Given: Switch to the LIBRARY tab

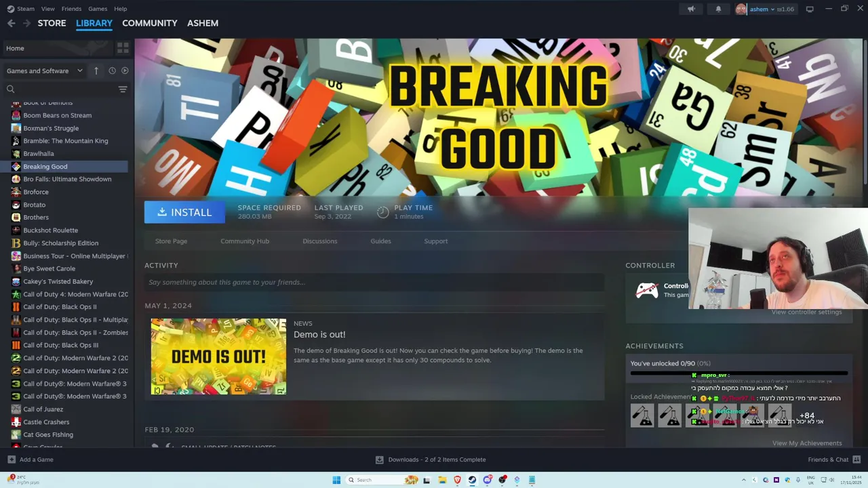Looking at the screenshot, I should click(x=94, y=23).
